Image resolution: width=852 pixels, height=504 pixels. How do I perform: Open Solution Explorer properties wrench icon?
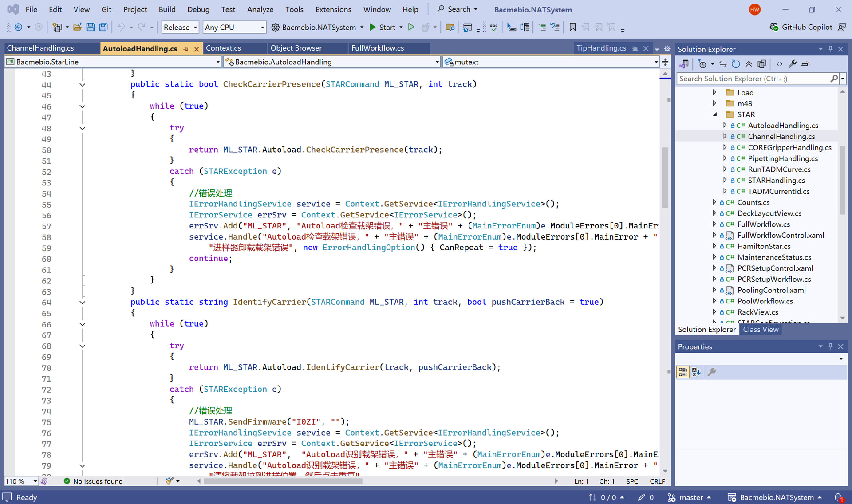pos(793,64)
